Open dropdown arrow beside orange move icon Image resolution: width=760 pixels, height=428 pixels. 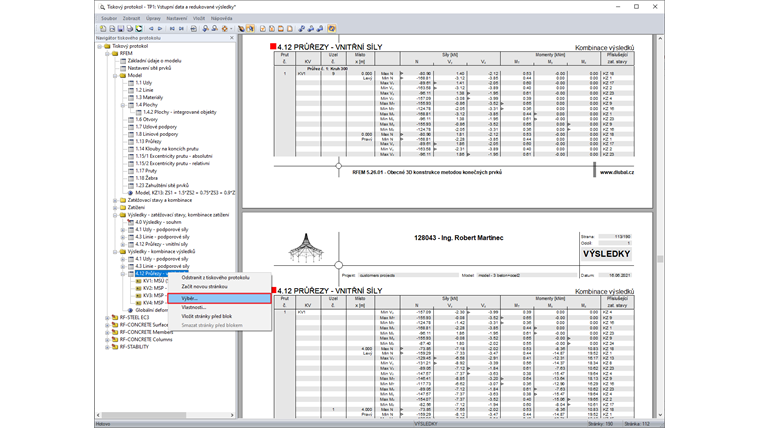click(x=231, y=29)
